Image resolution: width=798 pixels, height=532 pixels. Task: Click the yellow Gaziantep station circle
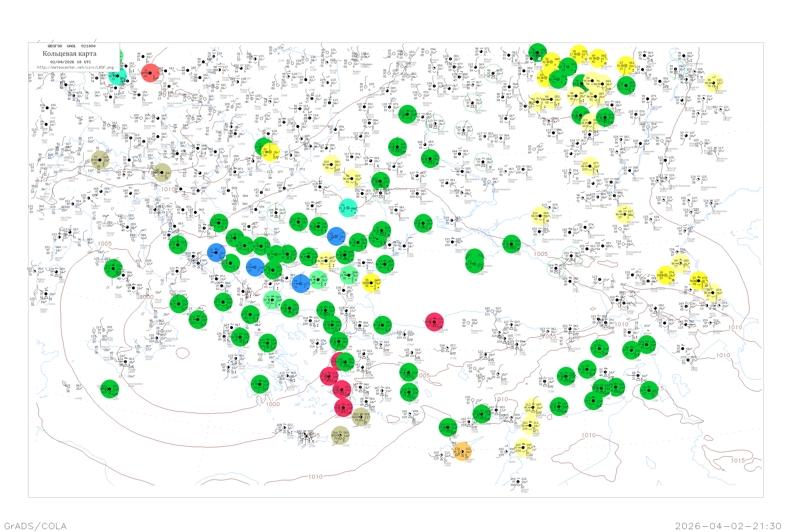pyautogui.click(x=533, y=407)
